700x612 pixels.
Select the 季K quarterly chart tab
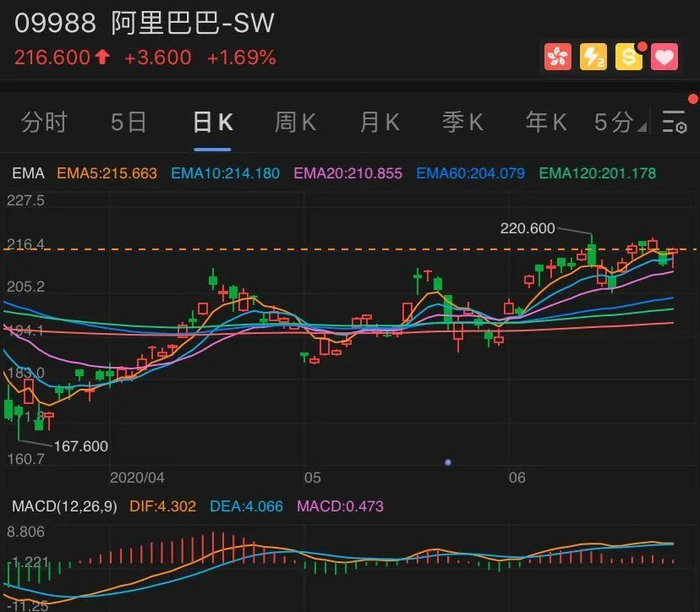(462, 122)
